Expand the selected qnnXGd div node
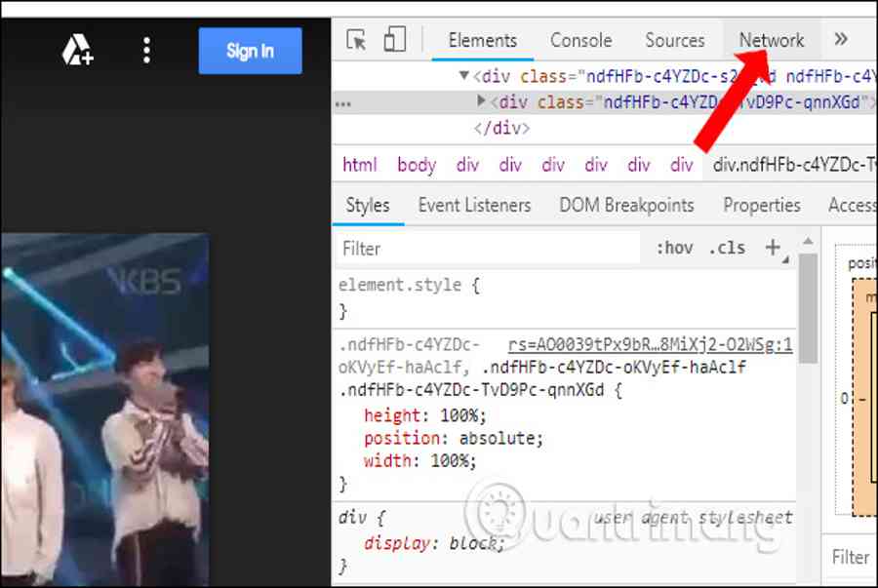The width and height of the screenshot is (878, 588). (481, 101)
